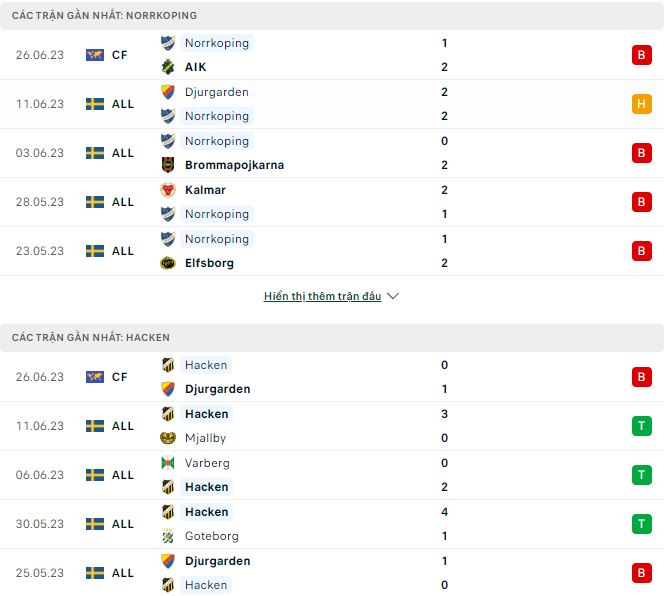Click the 28.05.23 match date

40,202
